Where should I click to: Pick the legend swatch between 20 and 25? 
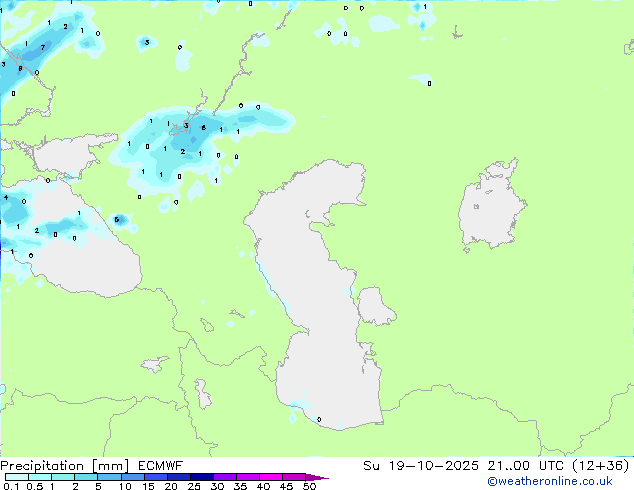click(178, 477)
